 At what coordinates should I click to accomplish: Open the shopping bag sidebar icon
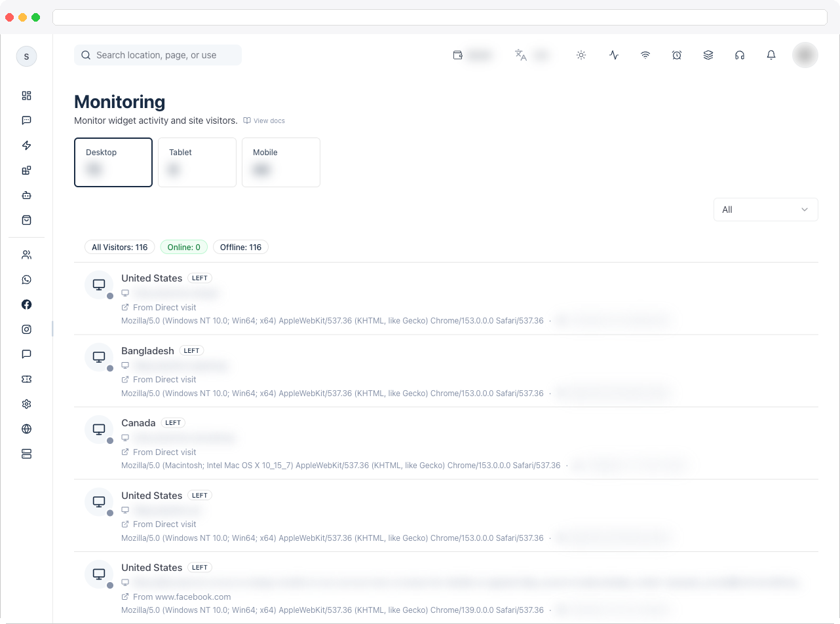pos(26,220)
